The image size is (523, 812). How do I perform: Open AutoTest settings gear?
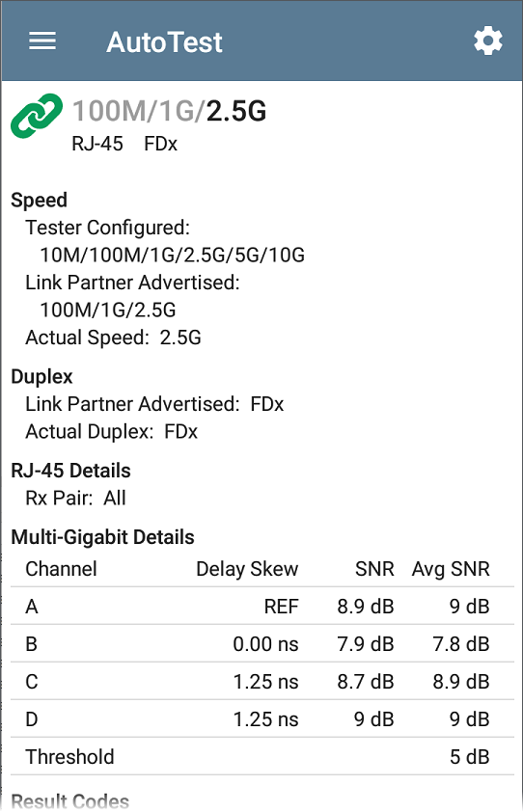coord(487,41)
